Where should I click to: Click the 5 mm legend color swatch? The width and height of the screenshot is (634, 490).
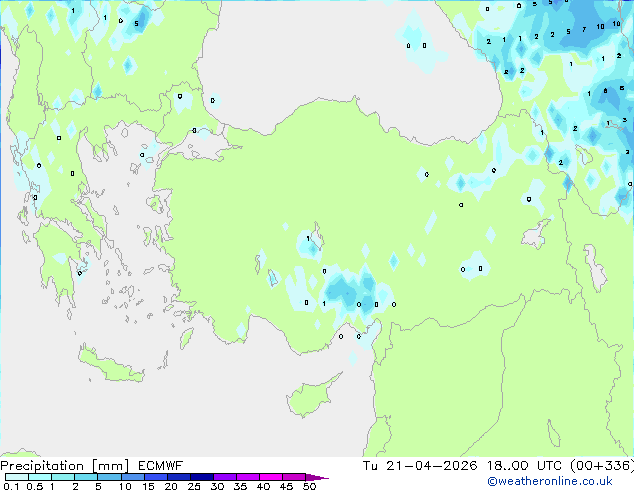pos(109,477)
